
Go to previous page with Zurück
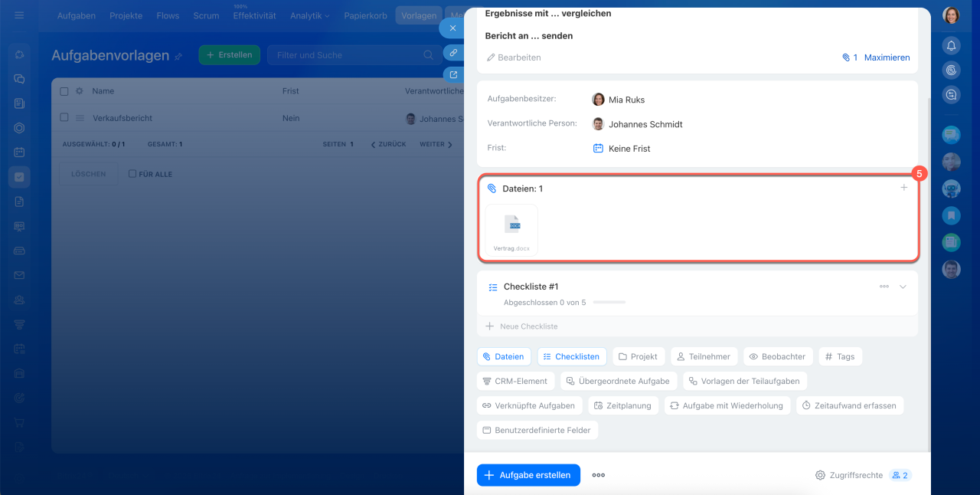point(388,144)
